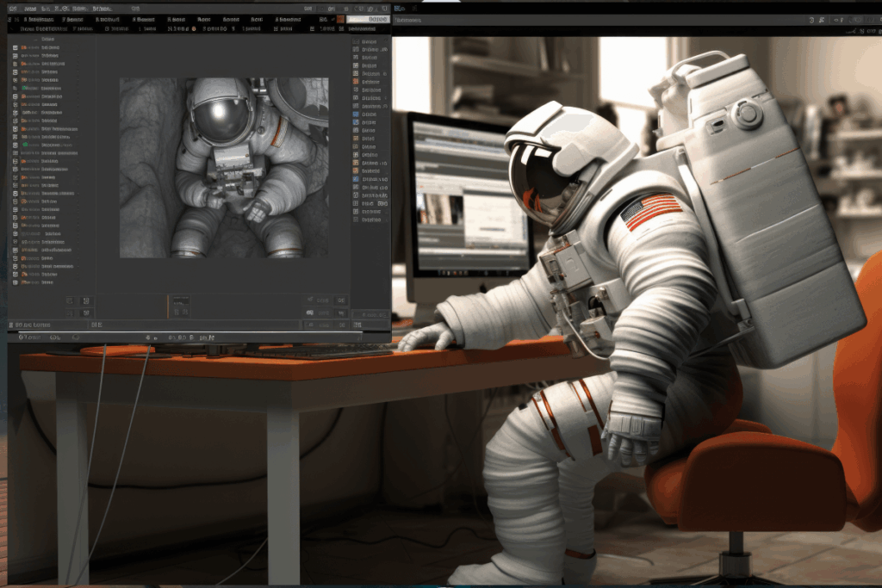Expand the header row of the left panel
This screenshot has height=588, width=882.
(47, 39)
